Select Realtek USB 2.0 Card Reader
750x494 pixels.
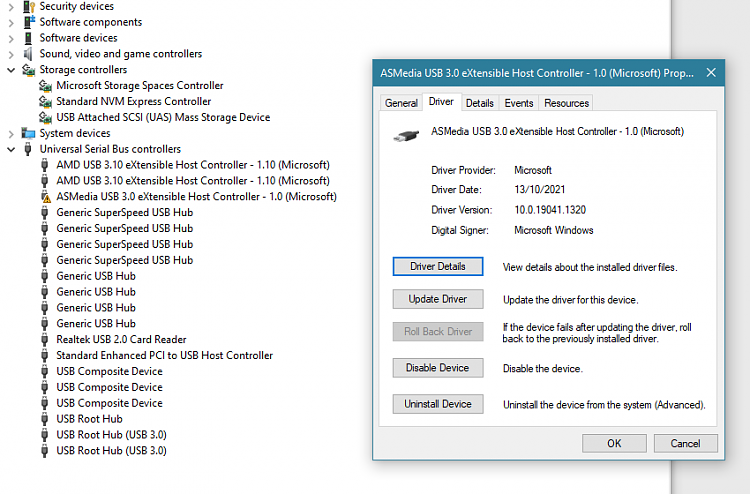(x=121, y=340)
